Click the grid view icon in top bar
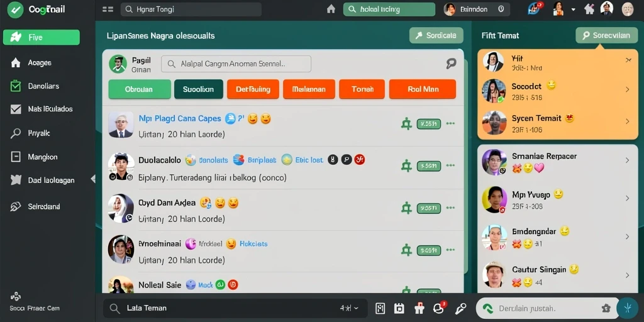 108,9
